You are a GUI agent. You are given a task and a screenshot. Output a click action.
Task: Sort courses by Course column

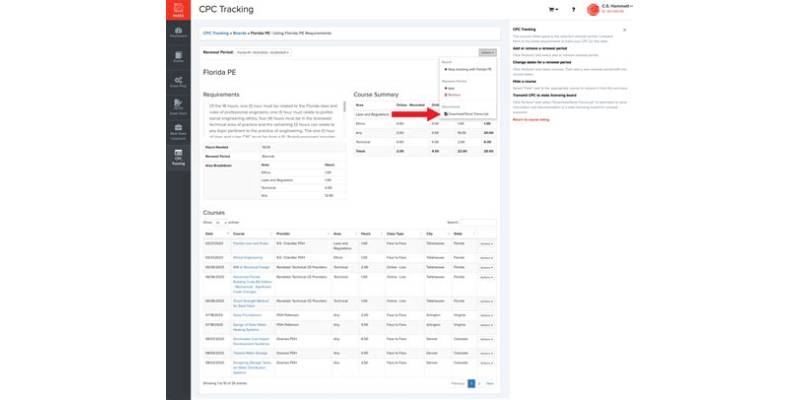click(252, 234)
